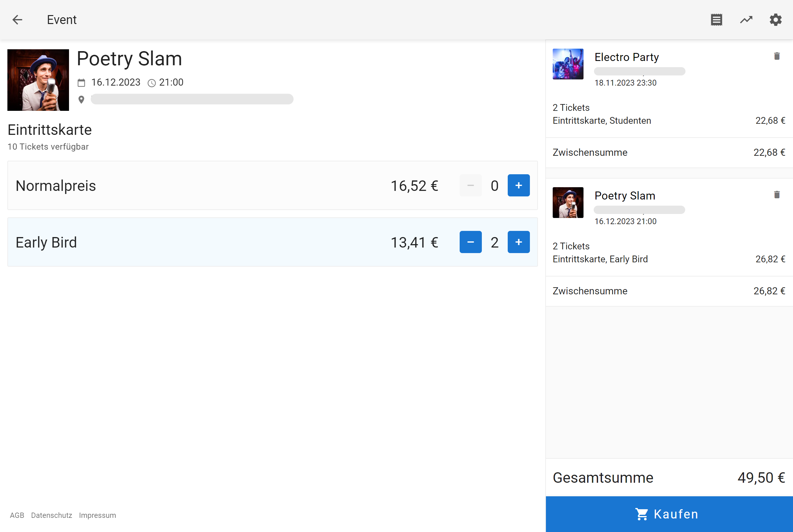Increase Early Bird ticket quantity
This screenshot has height=532, width=793.
pos(518,242)
